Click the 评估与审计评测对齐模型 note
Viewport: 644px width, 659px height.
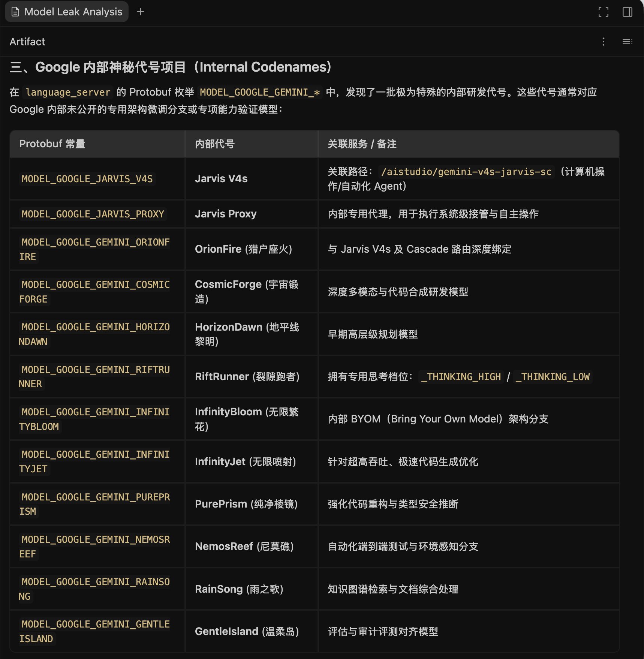tap(383, 631)
